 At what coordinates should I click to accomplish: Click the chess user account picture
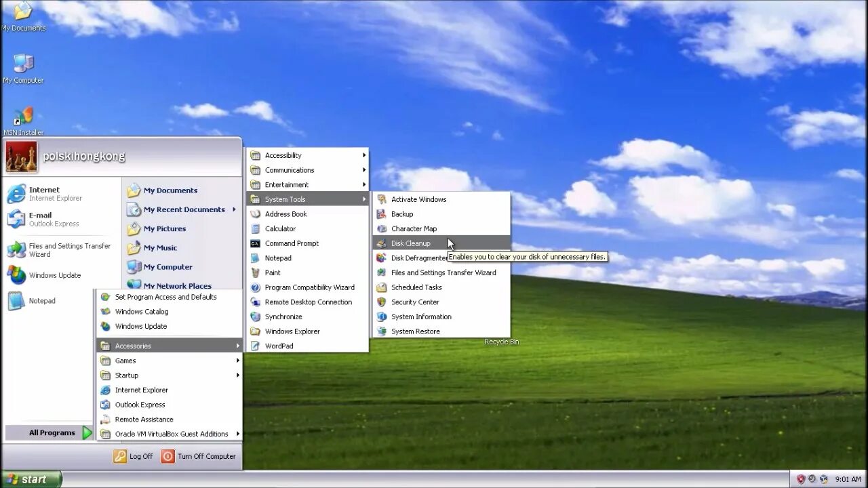pyautogui.click(x=22, y=157)
